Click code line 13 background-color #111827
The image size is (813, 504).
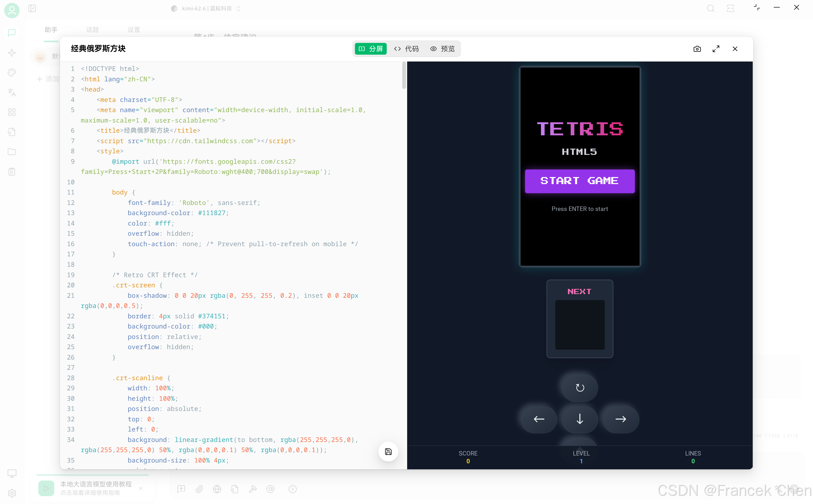178,213
